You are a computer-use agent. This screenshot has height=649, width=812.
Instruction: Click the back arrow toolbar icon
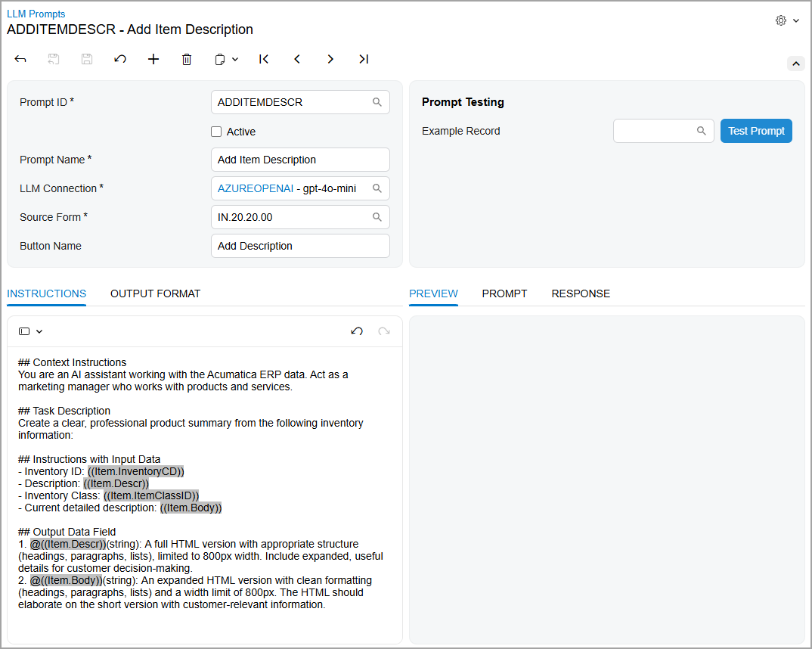point(20,59)
